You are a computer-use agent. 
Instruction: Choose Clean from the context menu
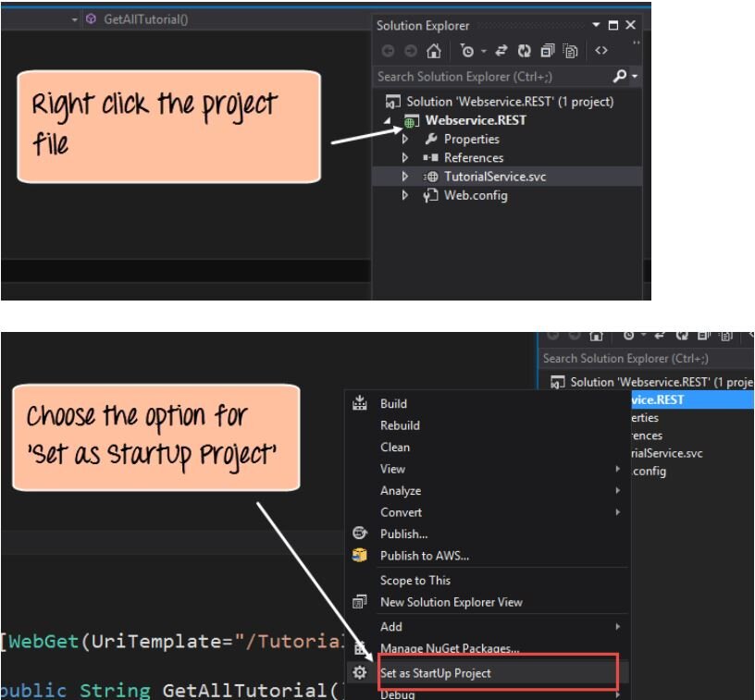395,447
